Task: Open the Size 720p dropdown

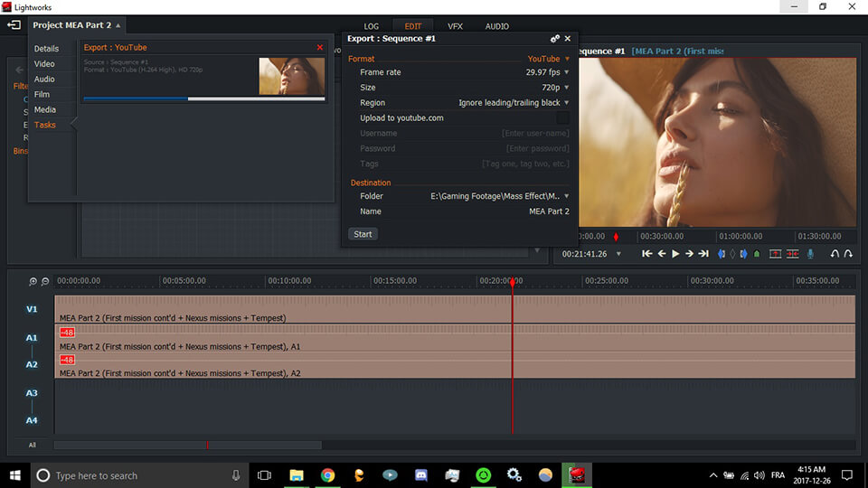Action: pos(555,88)
